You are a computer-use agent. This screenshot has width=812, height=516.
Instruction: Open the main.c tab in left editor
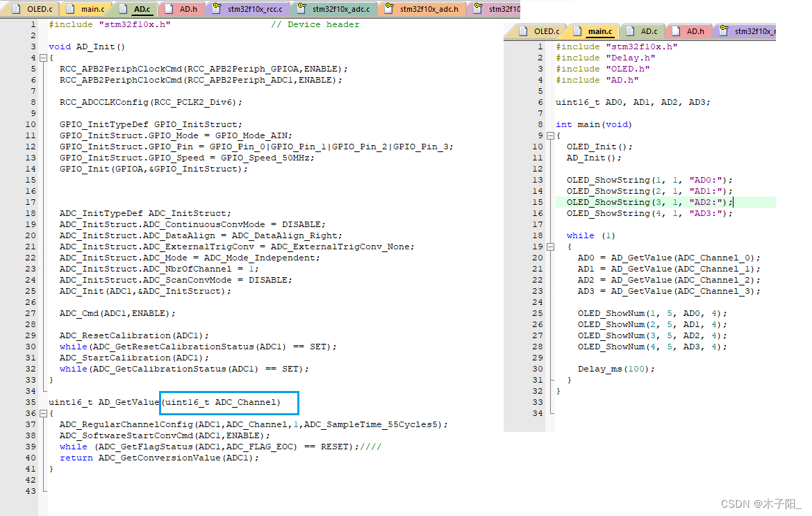click(86, 9)
